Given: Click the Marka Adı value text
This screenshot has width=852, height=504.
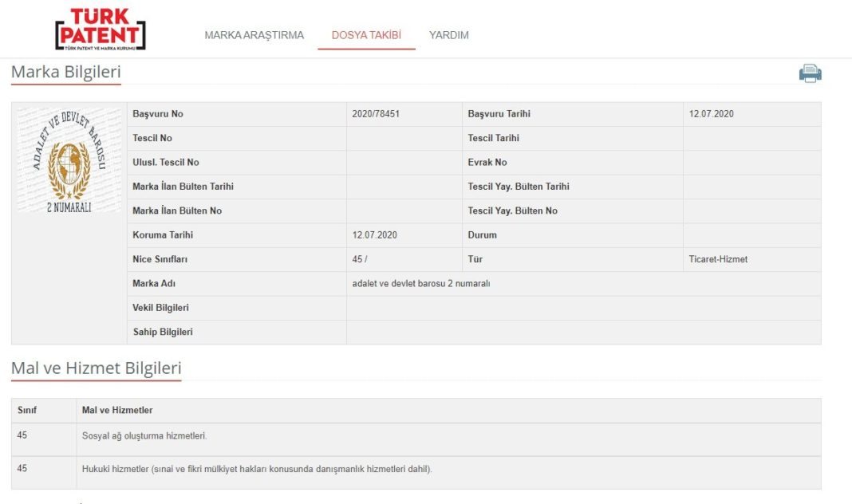Looking at the screenshot, I should click(x=421, y=284).
